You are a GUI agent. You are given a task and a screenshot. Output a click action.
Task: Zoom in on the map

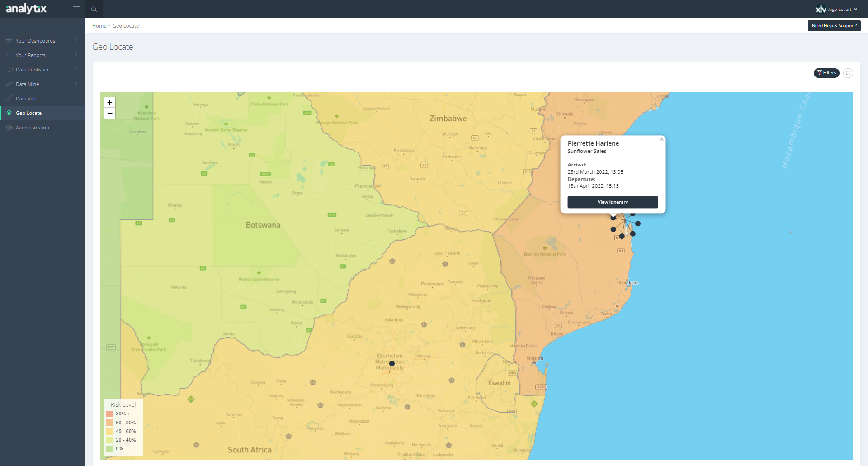tap(110, 102)
